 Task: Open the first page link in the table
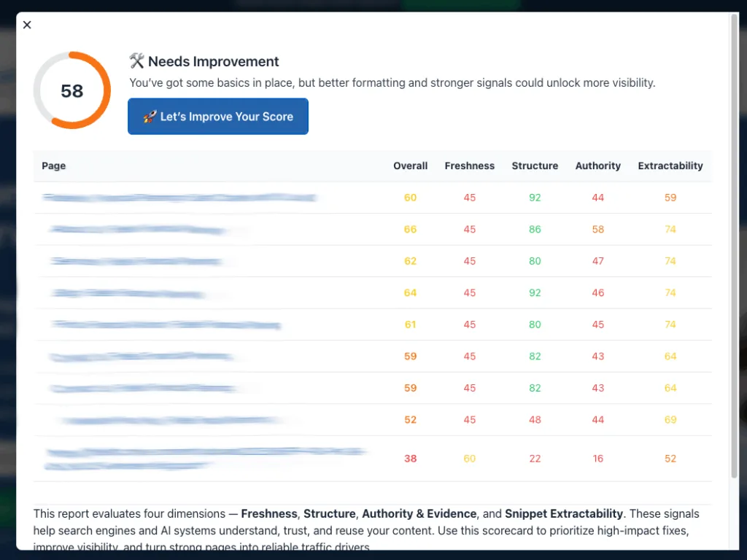click(x=179, y=197)
